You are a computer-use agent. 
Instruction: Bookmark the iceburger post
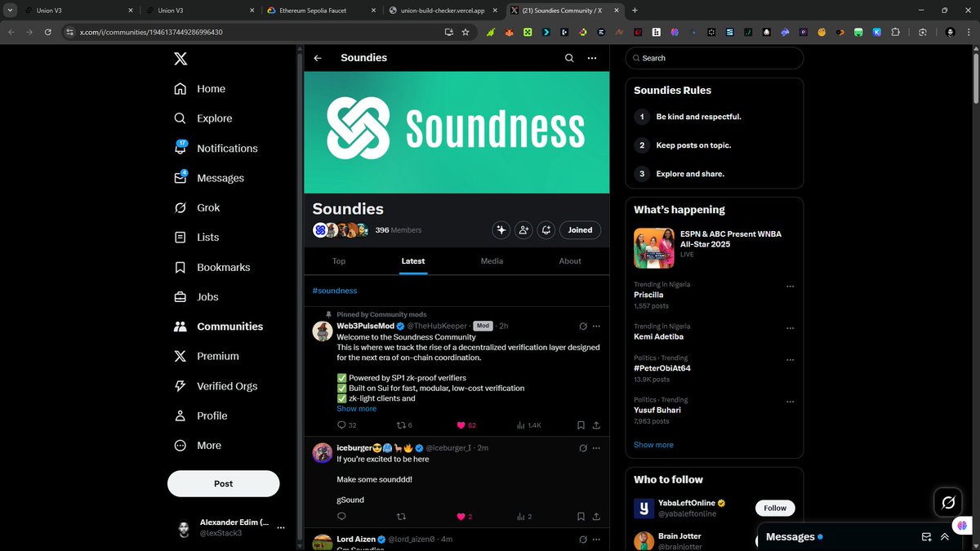click(x=581, y=517)
